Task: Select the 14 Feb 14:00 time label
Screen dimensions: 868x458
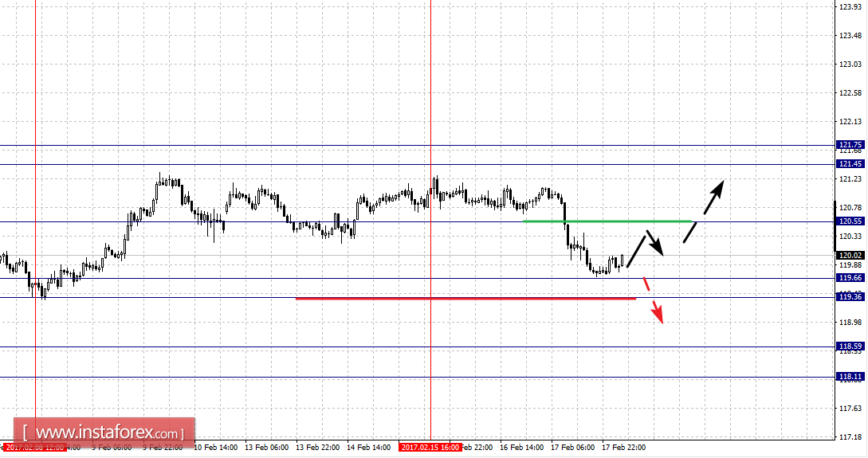Action: click(x=369, y=447)
